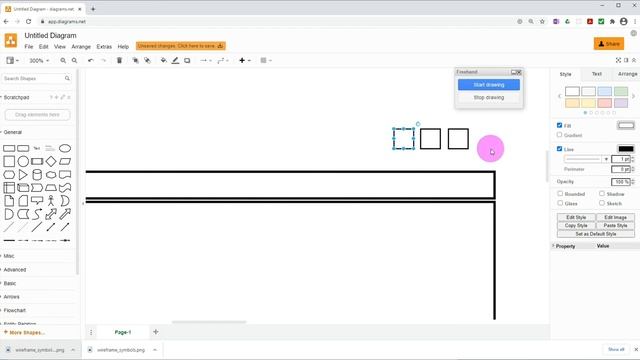Undo the last action
This screenshot has width=640, height=360.
tap(91, 60)
